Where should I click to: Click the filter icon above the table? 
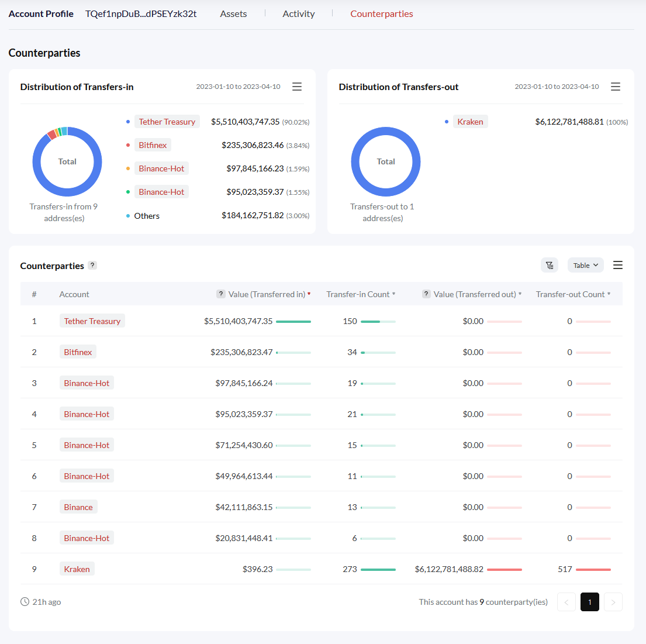549,265
